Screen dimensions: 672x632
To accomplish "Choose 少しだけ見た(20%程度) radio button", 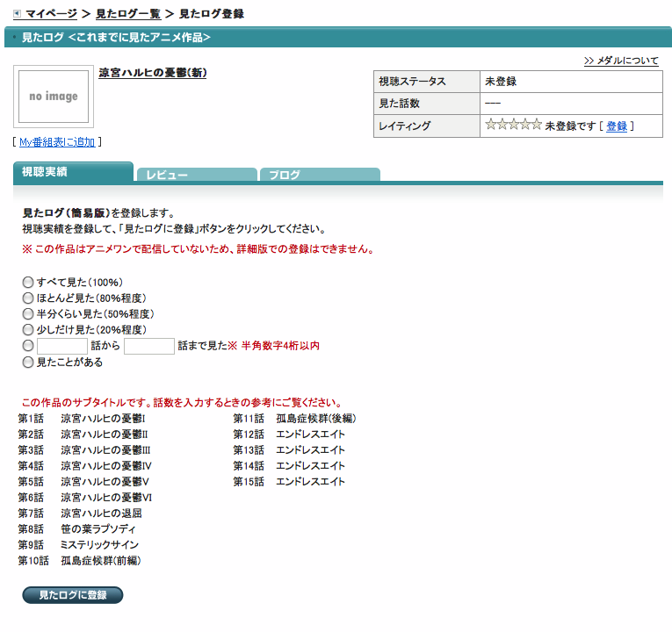I will click(x=28, y=330).
